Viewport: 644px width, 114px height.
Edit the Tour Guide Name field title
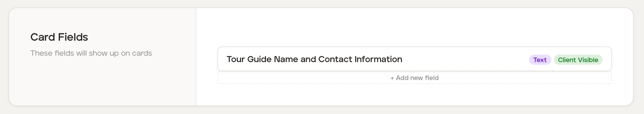point(314,59)
